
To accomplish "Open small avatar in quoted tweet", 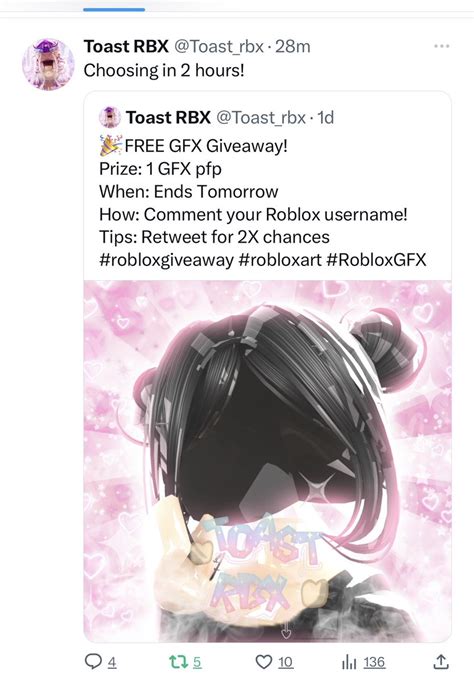I will pos(110,117).
